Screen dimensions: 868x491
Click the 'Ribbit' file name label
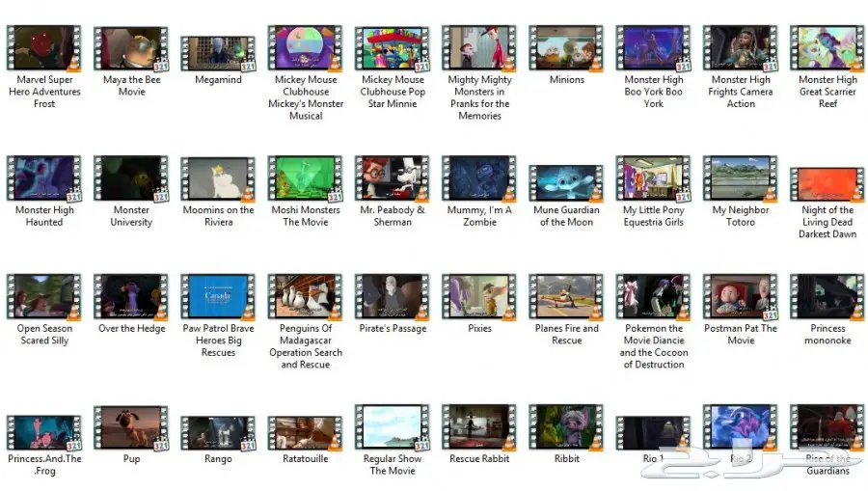(x=566, y=458)
